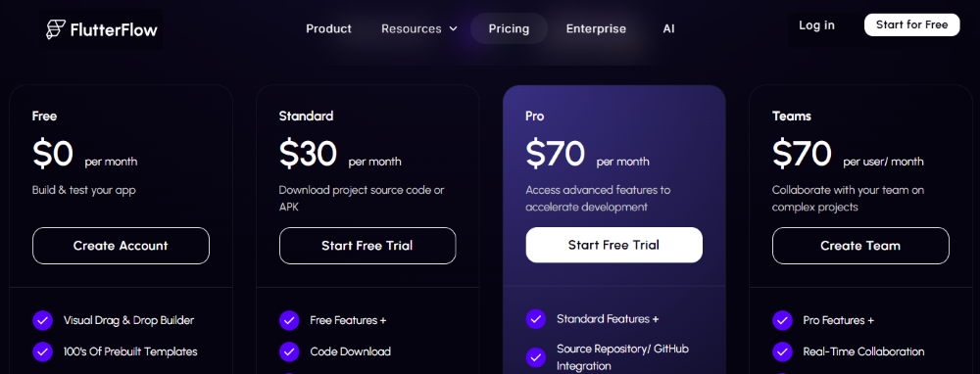Click the Log in link
The image size is (980, 374).
(x=816, y=25)
